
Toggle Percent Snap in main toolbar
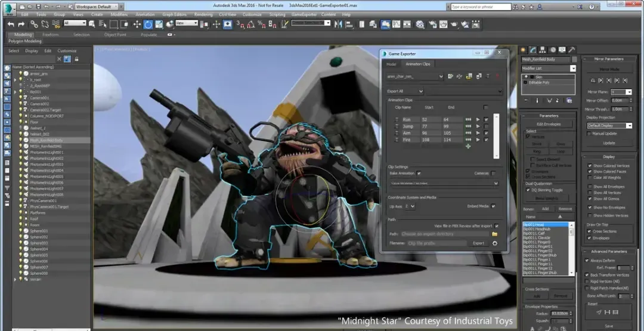pos(261,24)
